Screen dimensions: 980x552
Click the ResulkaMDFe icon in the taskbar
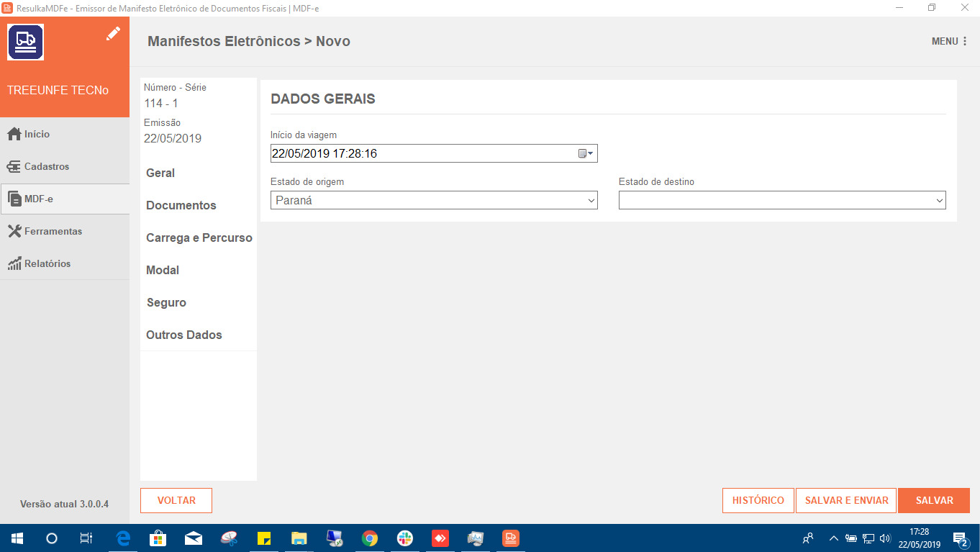[x=510, y=538]
